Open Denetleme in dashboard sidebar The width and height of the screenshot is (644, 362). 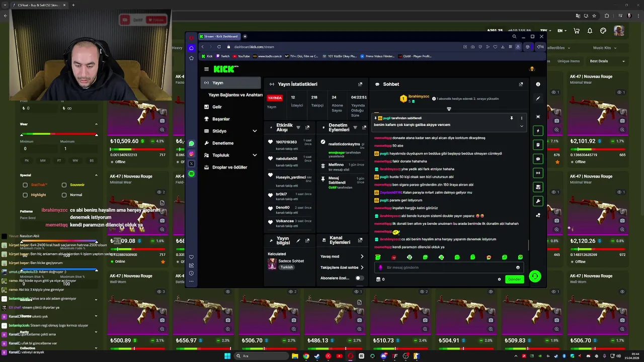click(231, 143)
